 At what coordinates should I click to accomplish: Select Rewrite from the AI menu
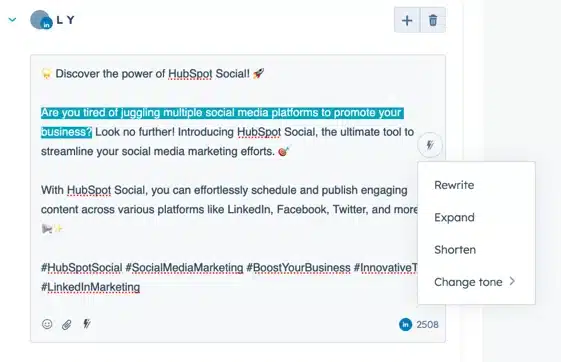coord(454,185)
